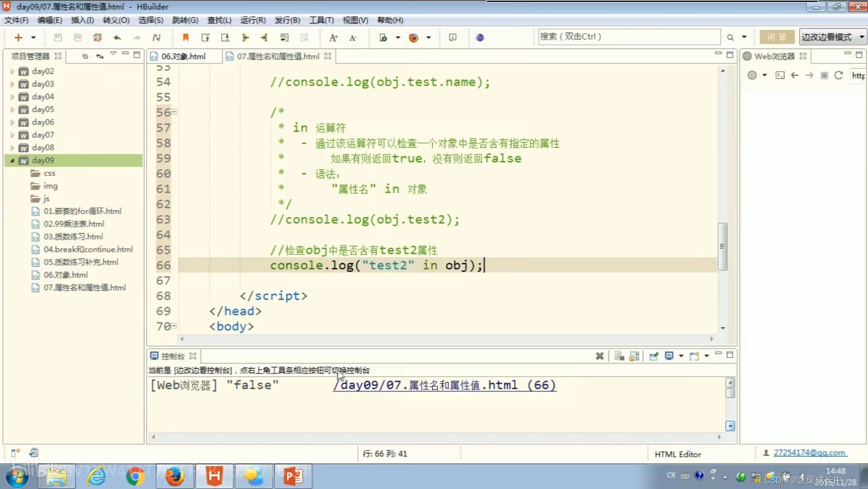868x489 pixels.
Task: Open the 文件(F) menu
Action: point(16,20)
